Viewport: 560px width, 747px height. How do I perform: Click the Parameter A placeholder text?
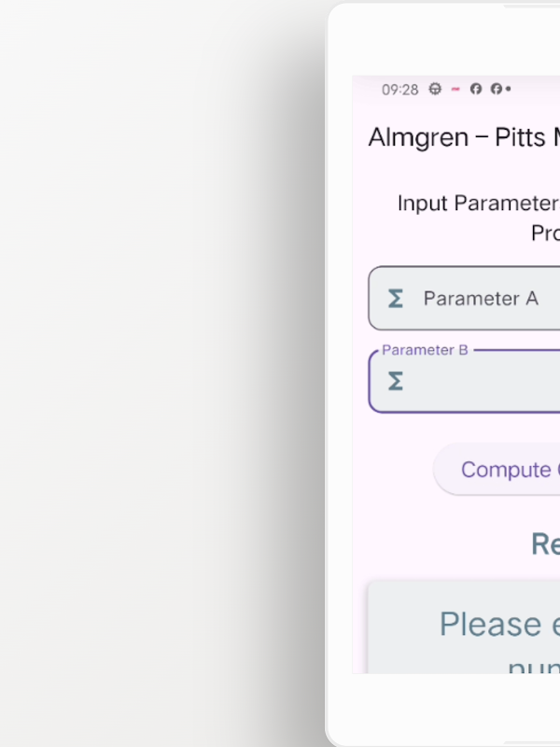(481, 299)
